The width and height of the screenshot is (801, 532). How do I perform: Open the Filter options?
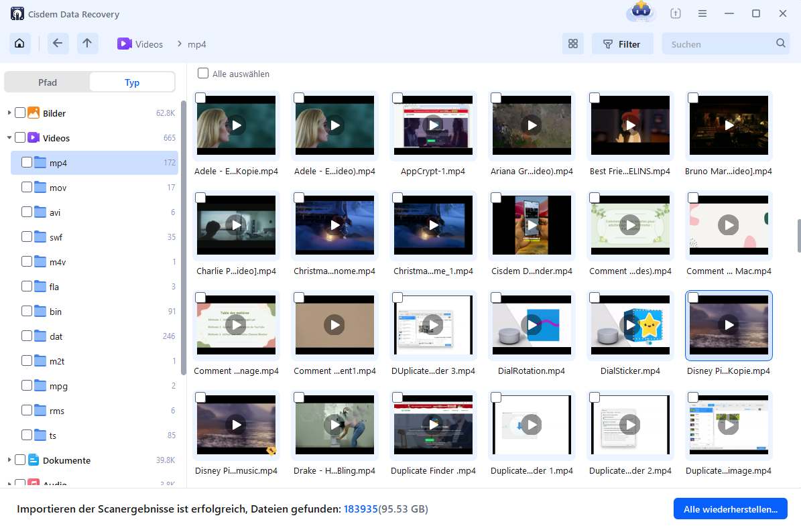(622, 44)
